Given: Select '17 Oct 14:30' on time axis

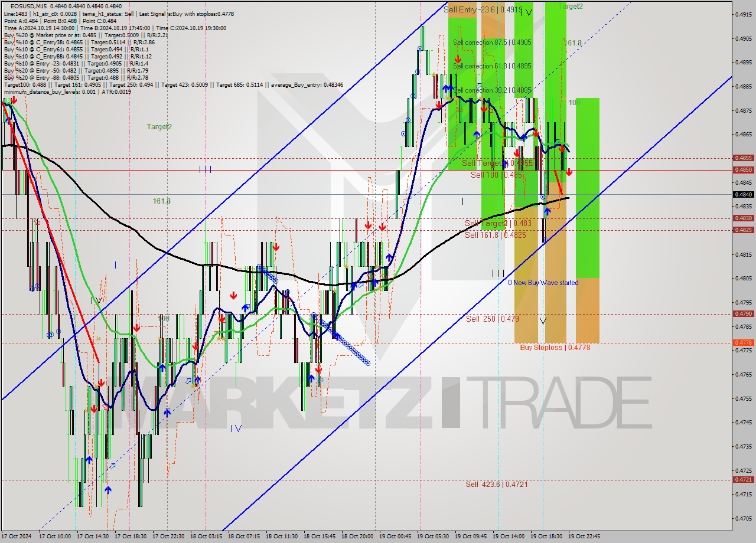Looking at the screenshot, I should (92, 537).
